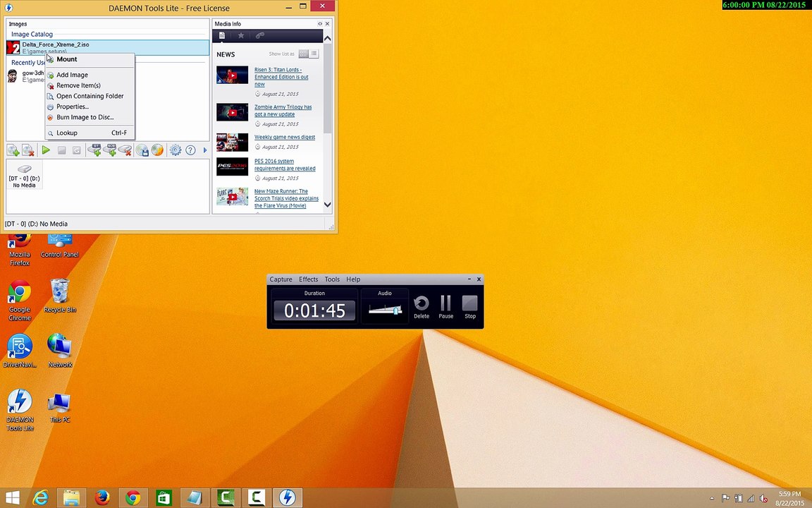812x508 pixels.
Task: Stop the screen recording
Action: pos(469,307)
